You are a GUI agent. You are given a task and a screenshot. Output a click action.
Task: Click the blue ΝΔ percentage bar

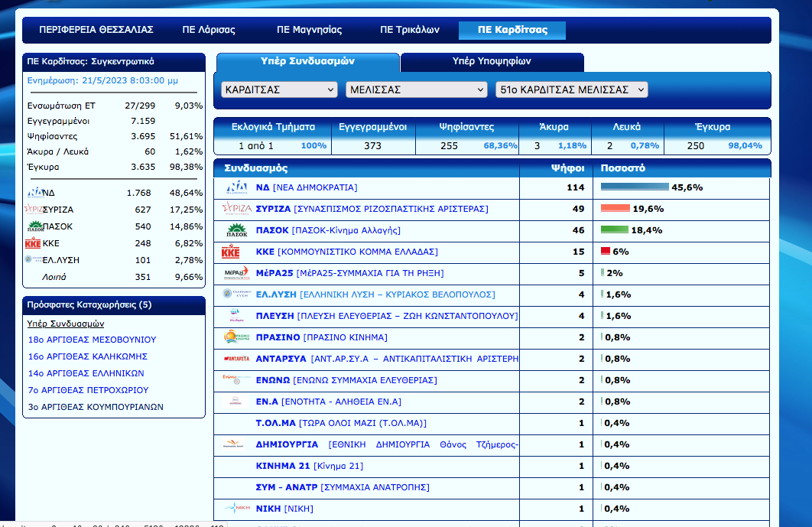[635, 187]
